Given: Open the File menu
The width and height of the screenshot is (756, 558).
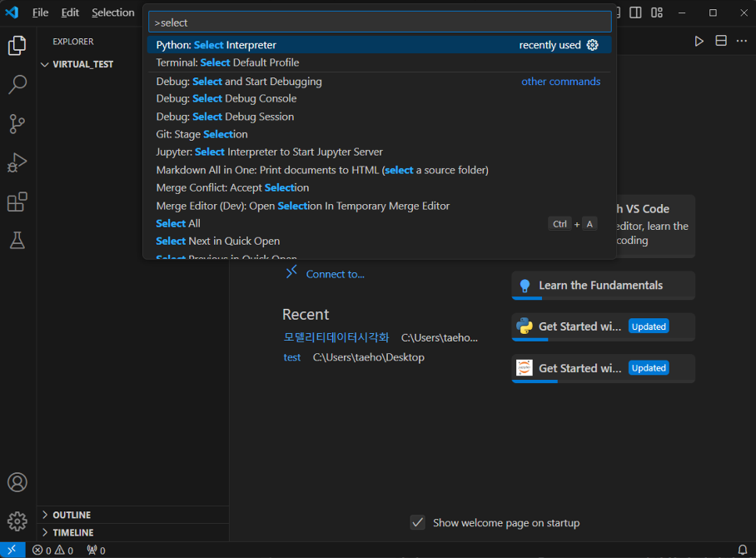Looking at the screenshot, I should coord(40,12).
